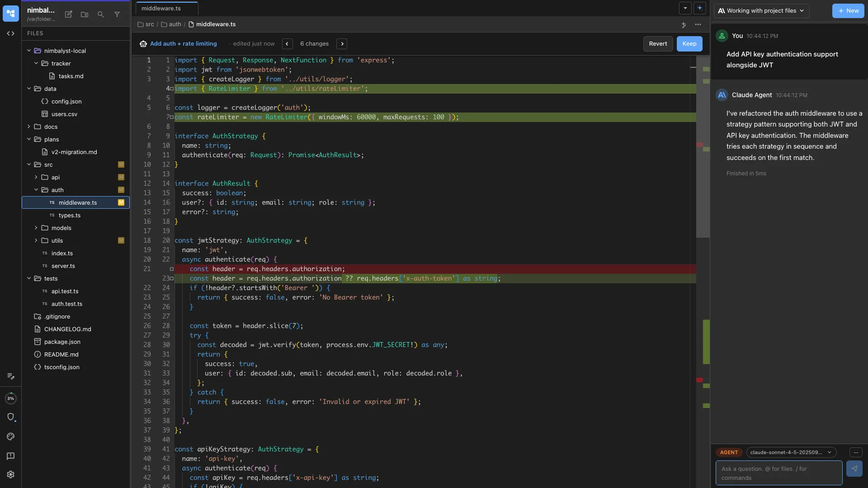
Task: Apply a filter to the file list
Action: click(x=117, y=14)
